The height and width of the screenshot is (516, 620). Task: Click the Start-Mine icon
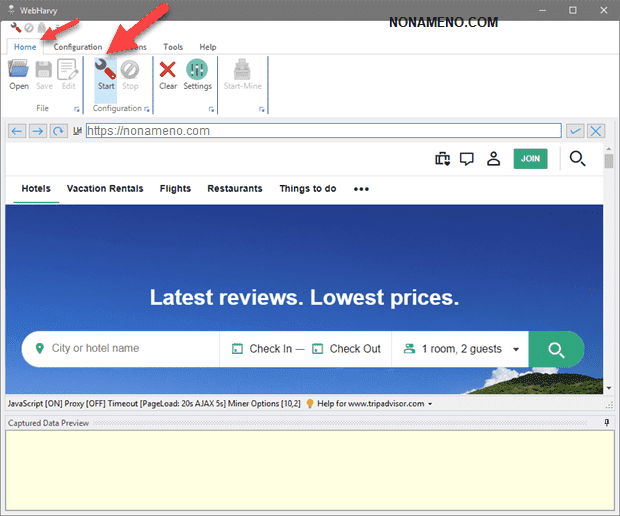[x=242, y=69]
